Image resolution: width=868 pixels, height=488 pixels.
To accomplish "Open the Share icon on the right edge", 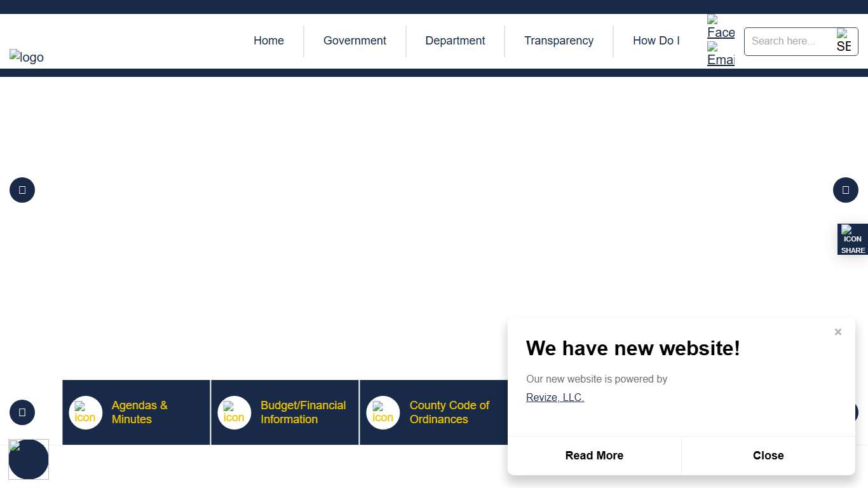I will [853, 240].
